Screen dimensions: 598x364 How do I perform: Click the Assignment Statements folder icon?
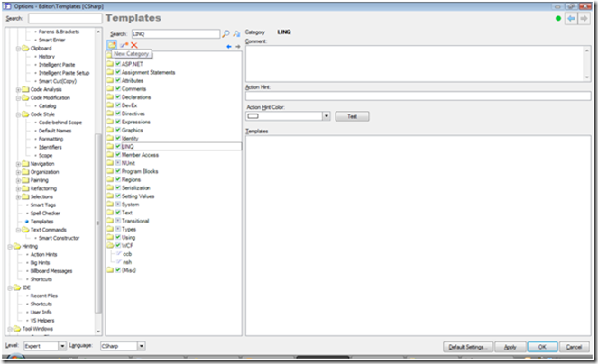110,72
